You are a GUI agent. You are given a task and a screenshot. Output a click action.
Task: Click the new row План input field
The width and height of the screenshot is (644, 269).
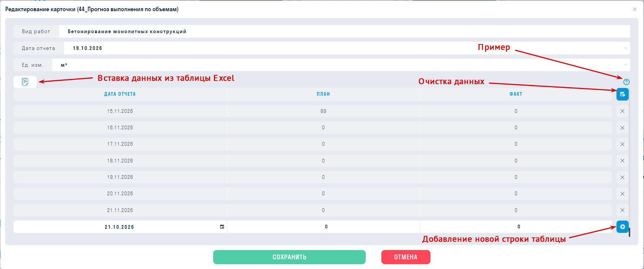point(323,227)
